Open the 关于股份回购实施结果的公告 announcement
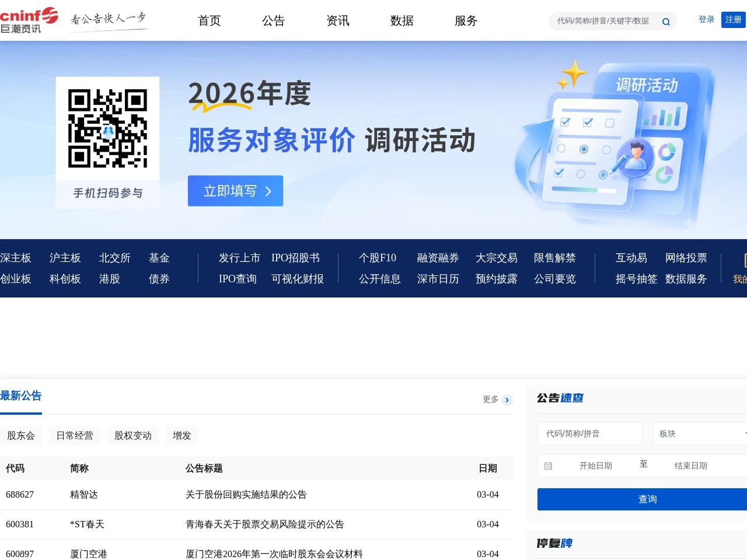747x560 pixels. click(x=246, y=495)
